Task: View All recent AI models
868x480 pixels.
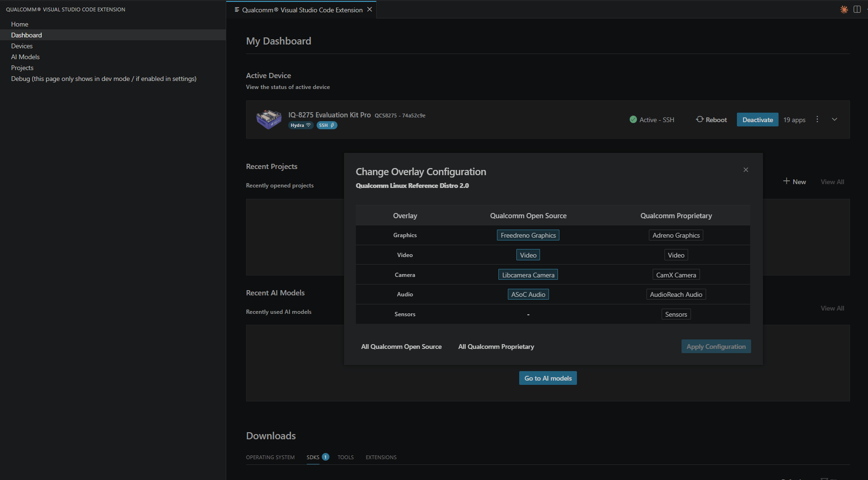Action: coord(833,308)
